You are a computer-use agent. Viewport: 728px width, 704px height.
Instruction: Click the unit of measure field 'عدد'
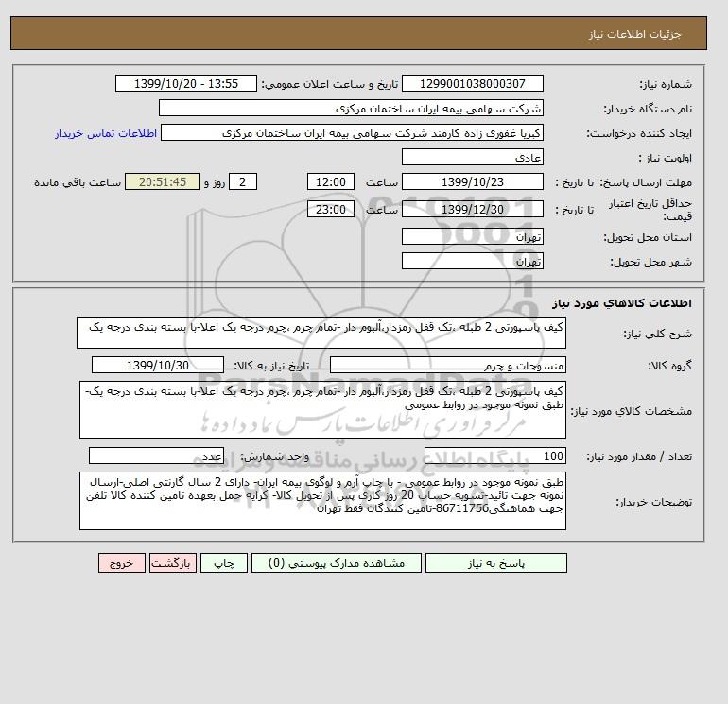pos(156,455)
